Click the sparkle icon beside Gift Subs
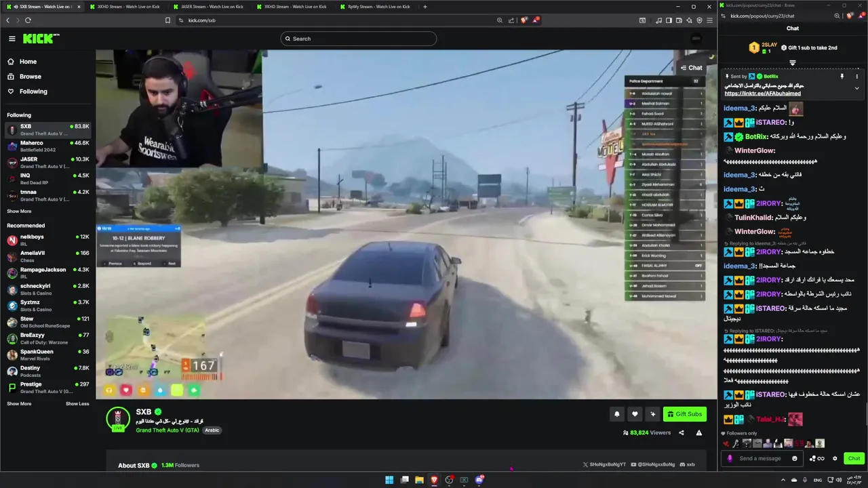This screenshot has width=868, height=488. [652, 414]
